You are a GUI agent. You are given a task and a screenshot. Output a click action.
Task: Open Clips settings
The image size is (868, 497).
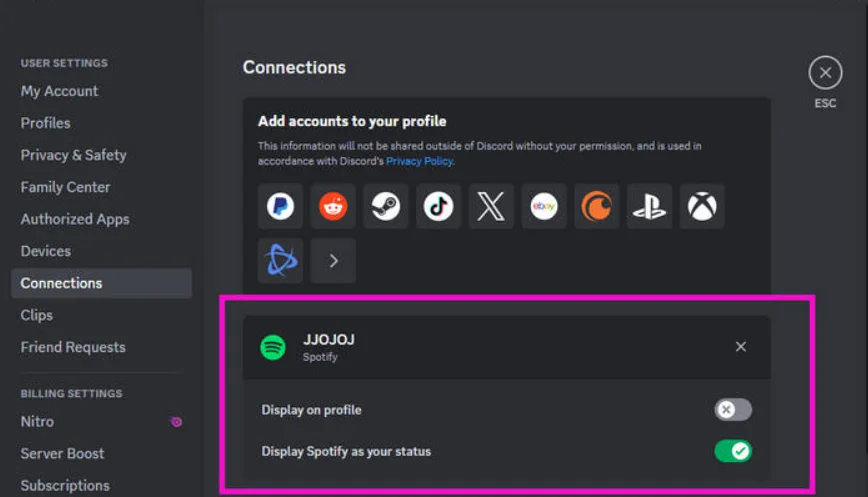[x=37, y=315]
